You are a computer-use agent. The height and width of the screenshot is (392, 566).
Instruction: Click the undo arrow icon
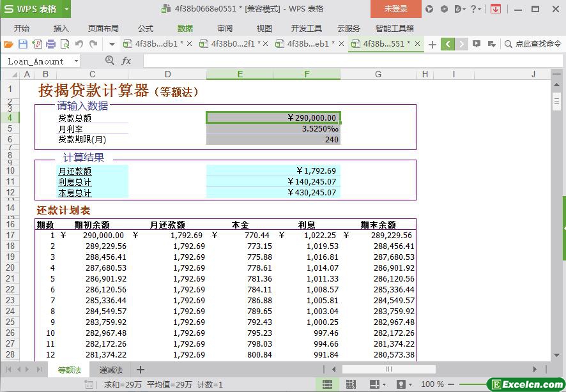pyautogui.click(x=79, y=44)
